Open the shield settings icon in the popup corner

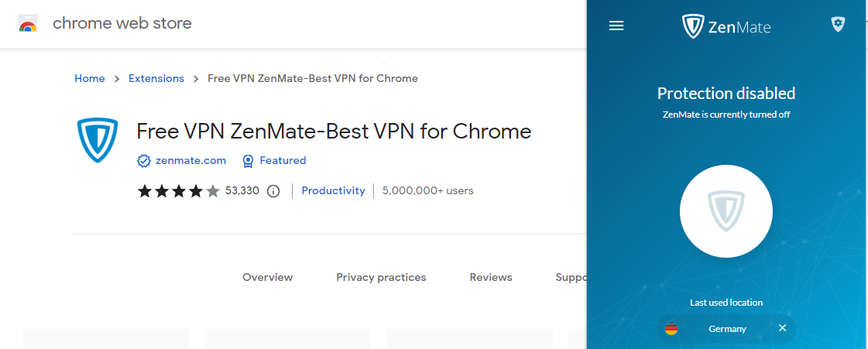pos(838,25)
